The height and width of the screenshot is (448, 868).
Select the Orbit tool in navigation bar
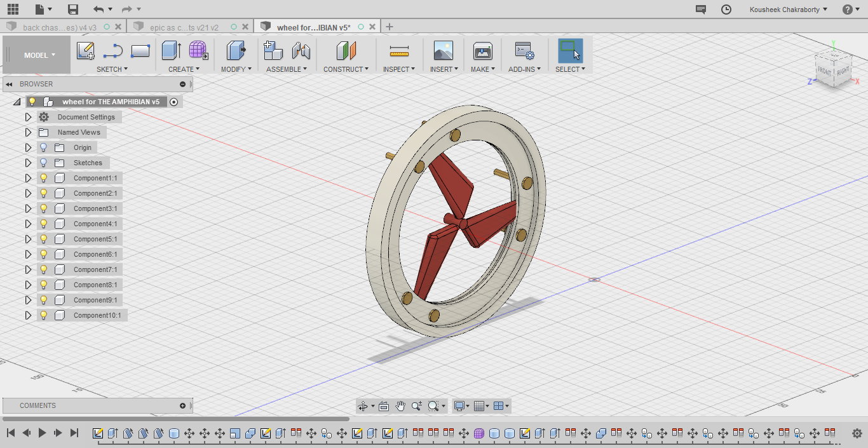pyautogui.click(x=363, y=405)
